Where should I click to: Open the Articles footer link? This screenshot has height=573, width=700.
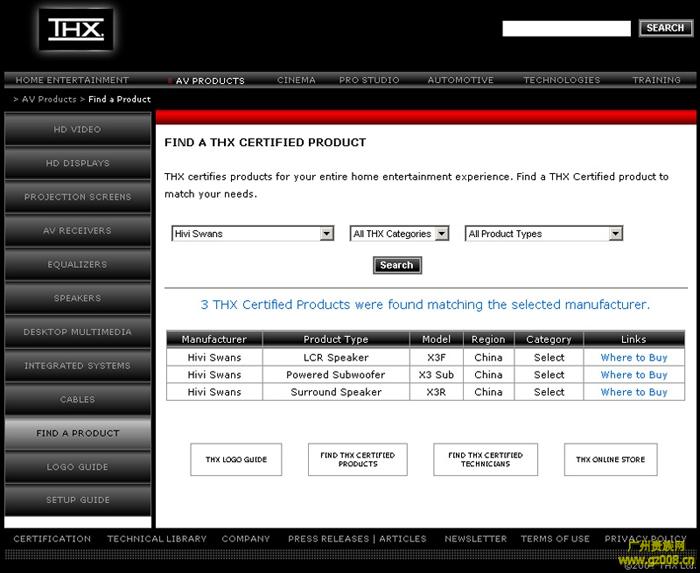403,539
